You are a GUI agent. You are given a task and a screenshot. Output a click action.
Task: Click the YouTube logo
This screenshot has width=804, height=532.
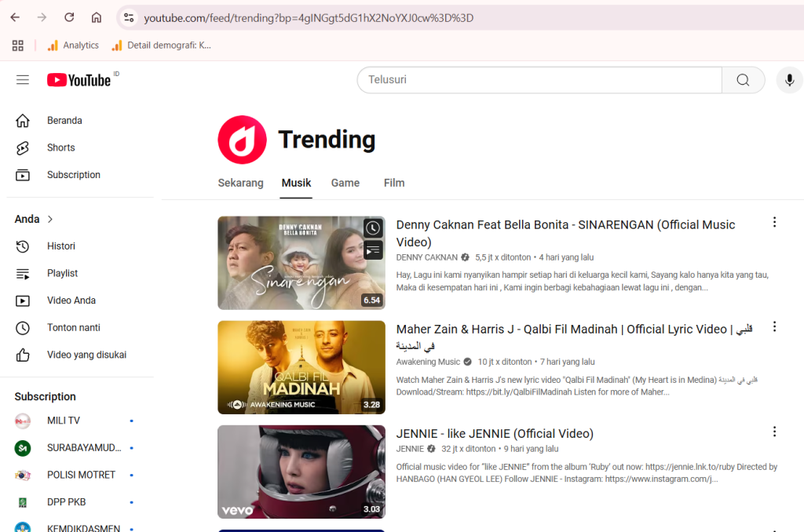(79, 80)
